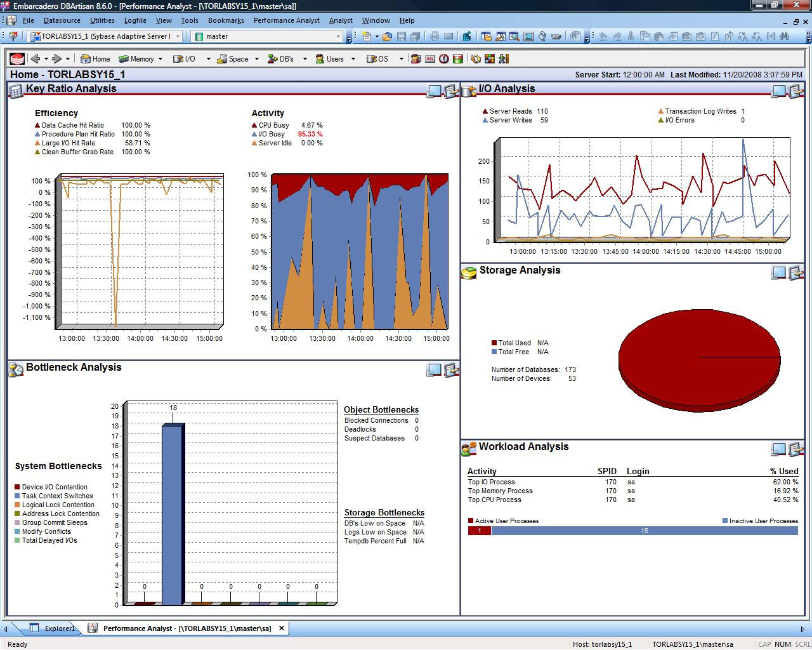The width and height of the screenshot is (812, 650).
Task: Open the Bookmarks menu
Action: click(x=226, y=20)
